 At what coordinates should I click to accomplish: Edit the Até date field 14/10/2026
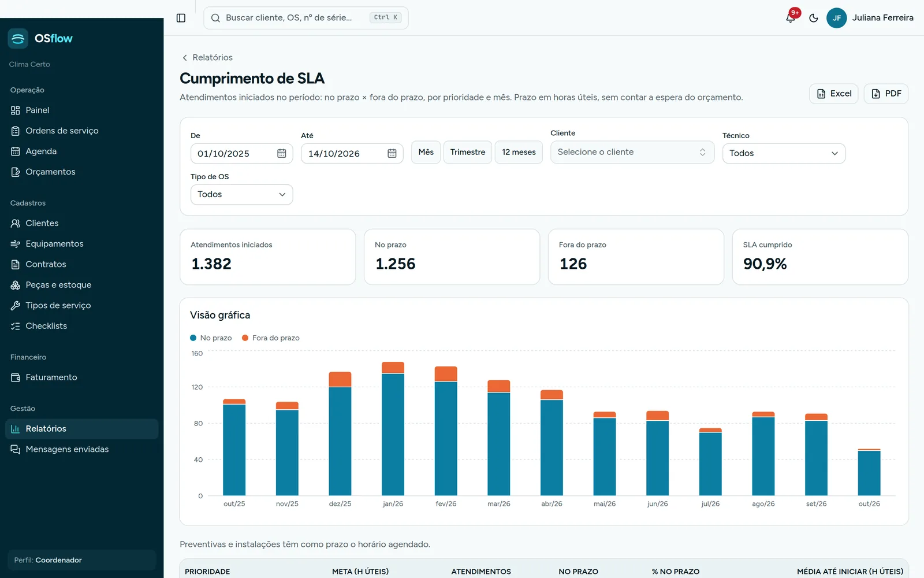[x=352, y=153]
